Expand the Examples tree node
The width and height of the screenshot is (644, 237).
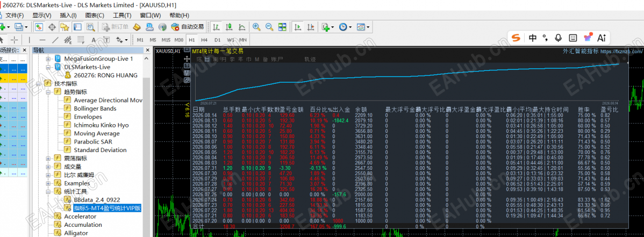coord(48,183)
